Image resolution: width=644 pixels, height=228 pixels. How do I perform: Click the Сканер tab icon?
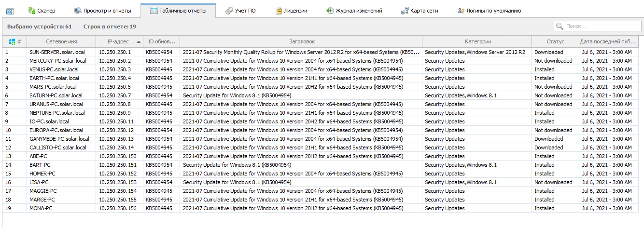click(32, 11)
